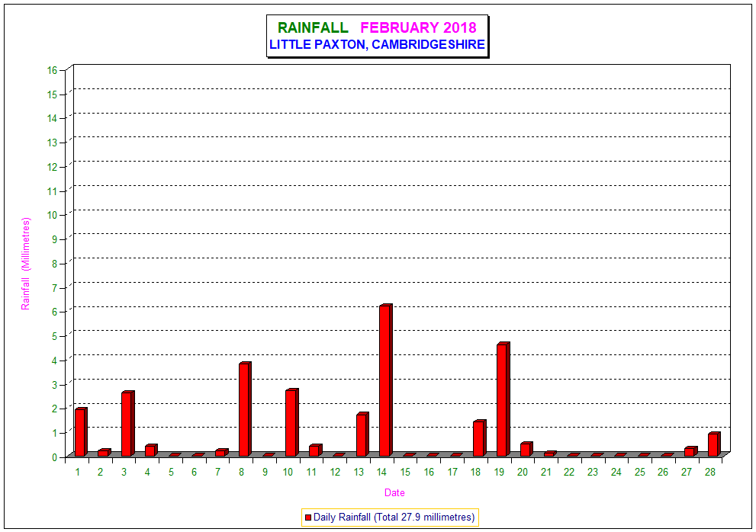Screen dimensions: 756x532
Task: Click the rainfall bar for date 13
Action: (x=362, y=434)
